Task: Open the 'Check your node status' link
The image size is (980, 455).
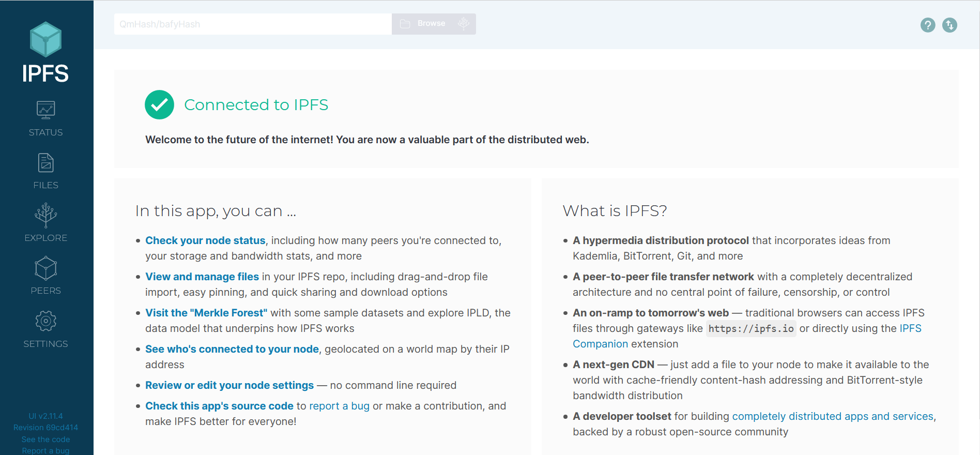Action: pyautogui.click(x=205, y=240)
